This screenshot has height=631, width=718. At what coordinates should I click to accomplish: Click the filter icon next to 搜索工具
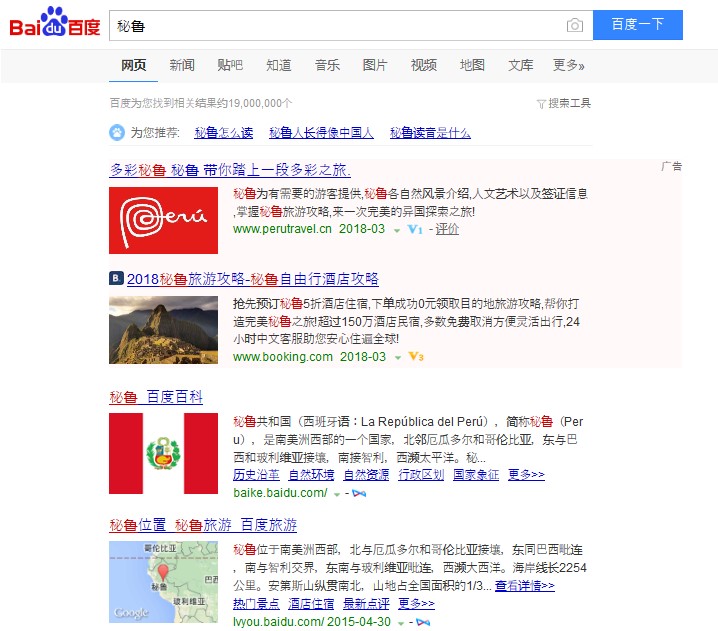[541, 103]
